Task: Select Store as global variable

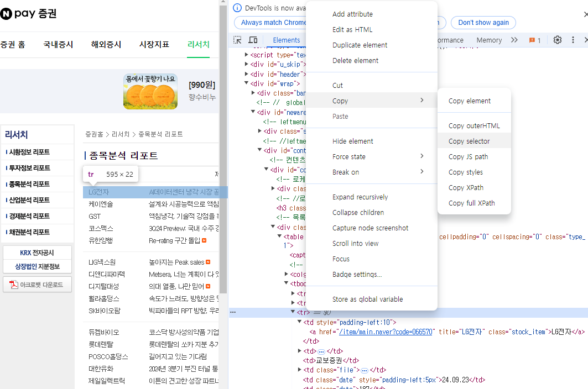Action: pyautogui.click(x=372, y=299)
